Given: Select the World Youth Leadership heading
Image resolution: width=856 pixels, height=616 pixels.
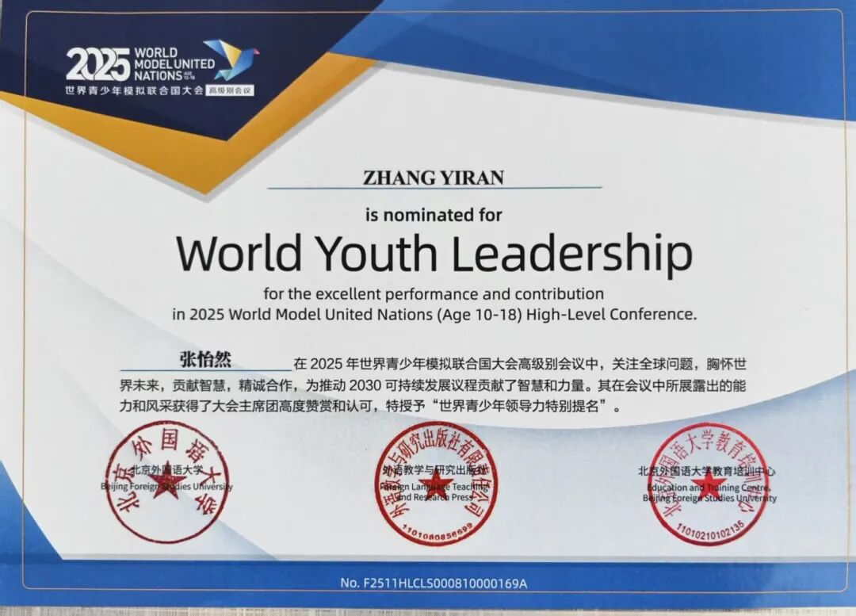Looking at the screenshot, I should [x=434, y=253].
